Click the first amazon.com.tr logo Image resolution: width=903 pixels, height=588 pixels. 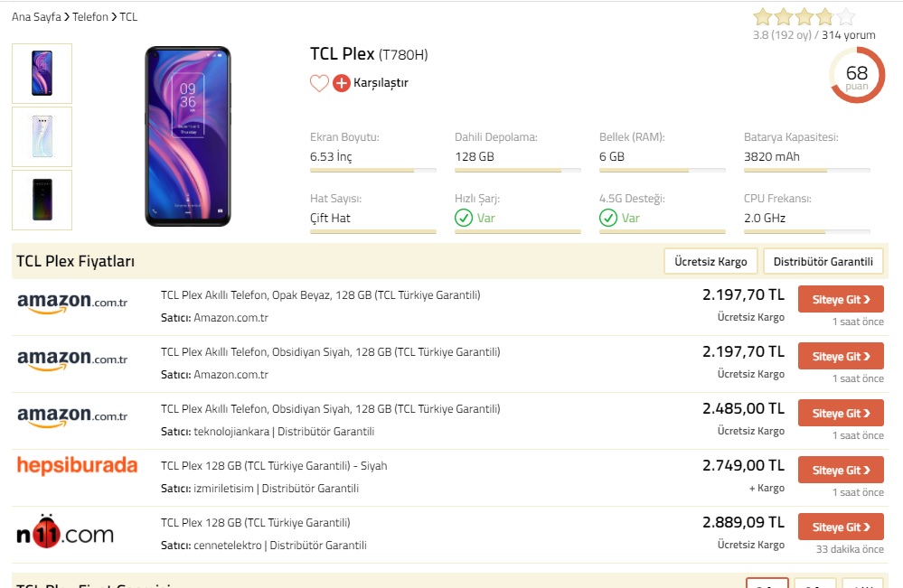(72, 303)
